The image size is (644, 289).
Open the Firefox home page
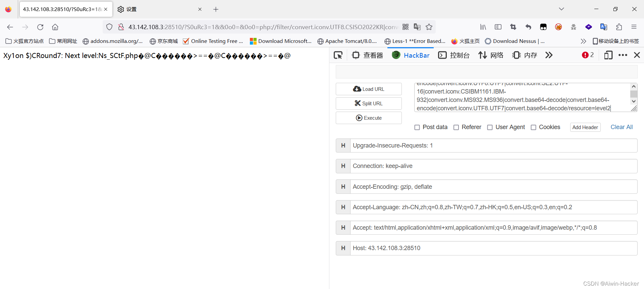pyautogui.click(x=55, y=27)
